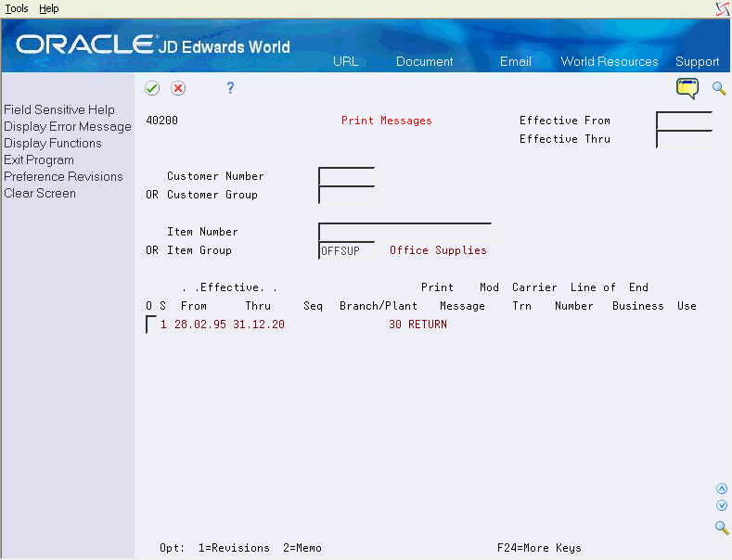Click the Item Group field containing OFFSUP
Viewport: 732px width, 560px height.
coord(346,250)
